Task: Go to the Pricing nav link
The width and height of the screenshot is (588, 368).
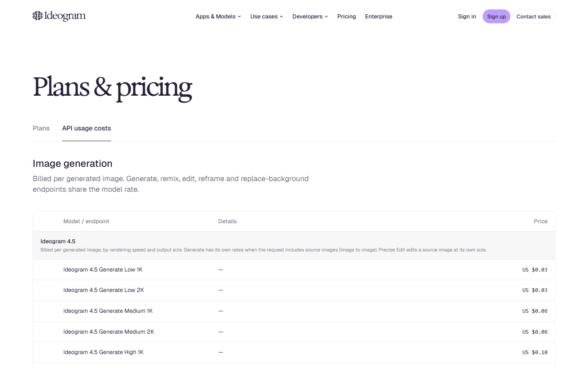Action: click(x=346, y=16)
